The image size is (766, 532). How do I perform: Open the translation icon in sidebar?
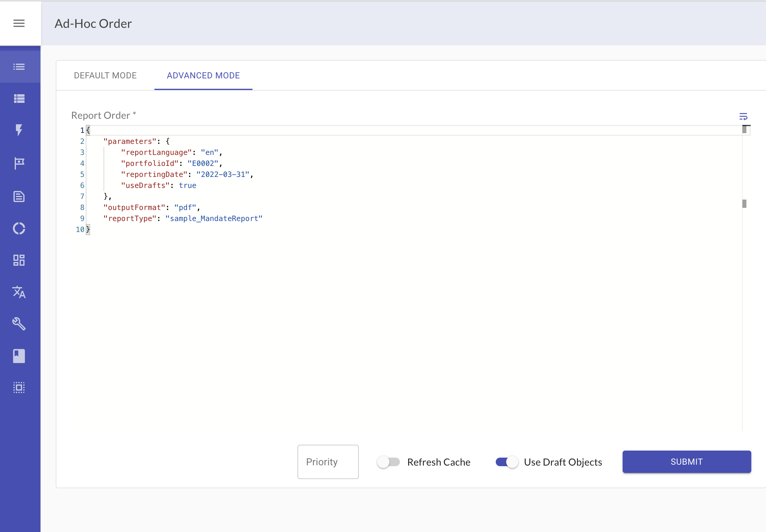[x=19, y=292]
